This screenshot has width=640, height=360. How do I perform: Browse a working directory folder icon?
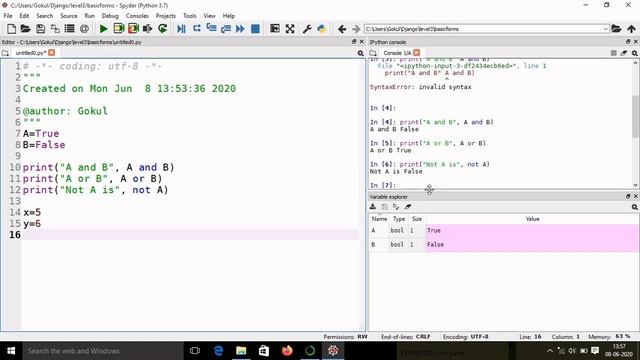616,29
